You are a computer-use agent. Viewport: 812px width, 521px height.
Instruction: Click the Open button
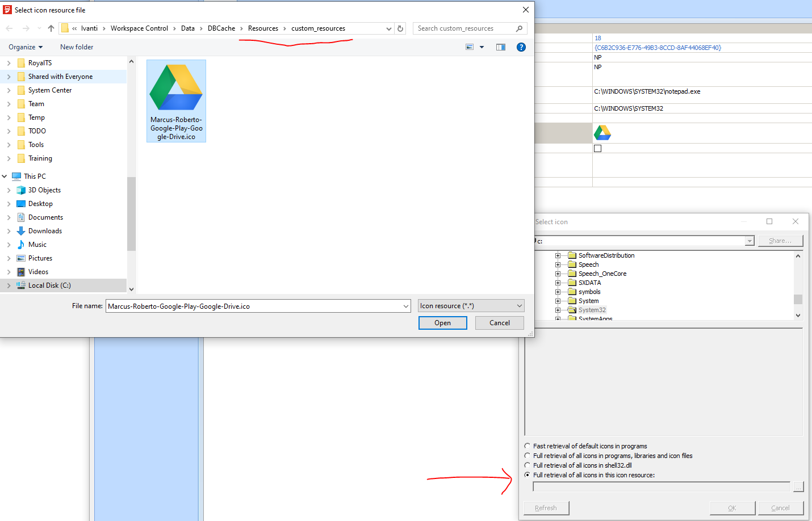[x=442, y=322]
